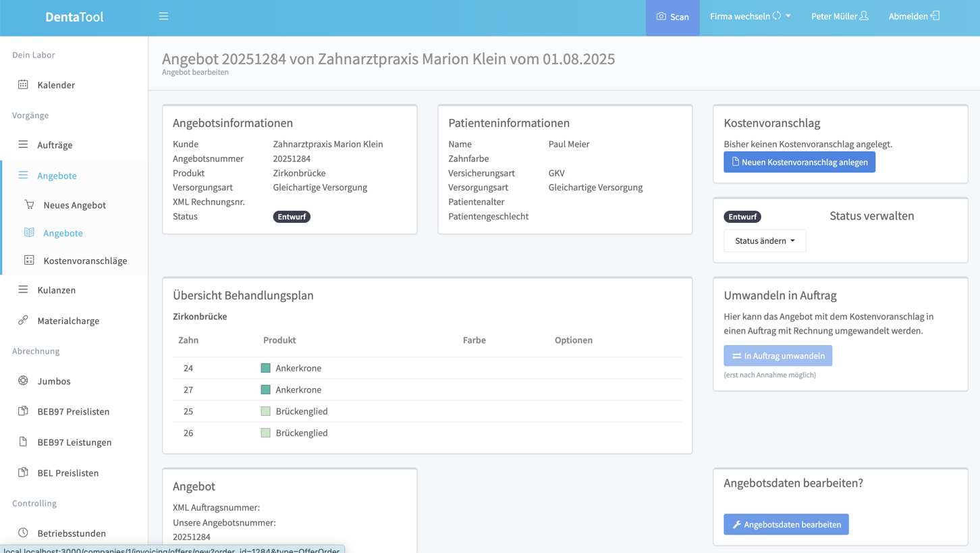Click the teal swatch for tooth 24 Ankerkrone
The height and width of the screenshot is (553, 980).
point(266,368)
